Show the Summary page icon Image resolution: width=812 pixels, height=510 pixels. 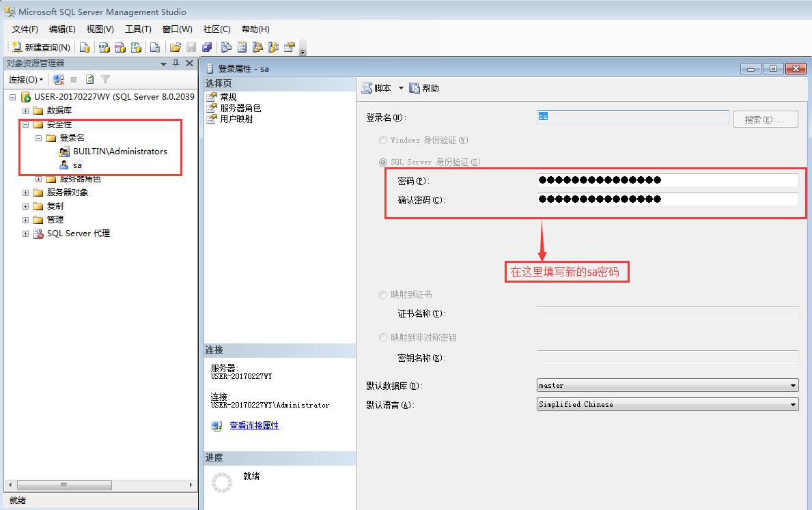pos(242,48)
